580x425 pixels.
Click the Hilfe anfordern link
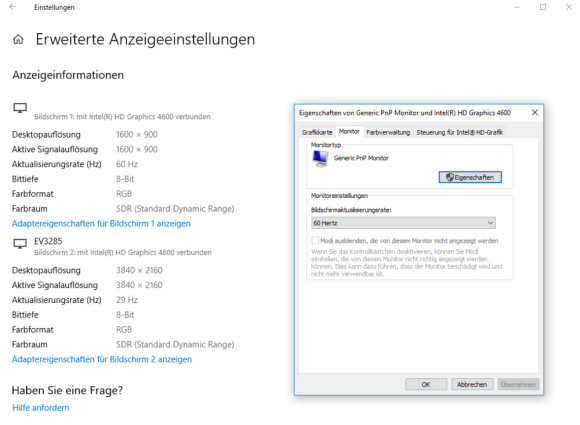click(x=41, y=408)
